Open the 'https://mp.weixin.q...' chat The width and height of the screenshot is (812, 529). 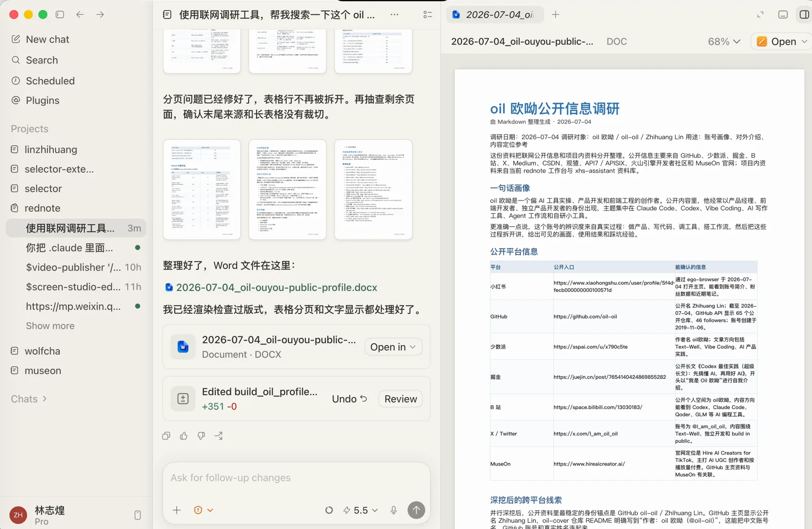(76, 306)
